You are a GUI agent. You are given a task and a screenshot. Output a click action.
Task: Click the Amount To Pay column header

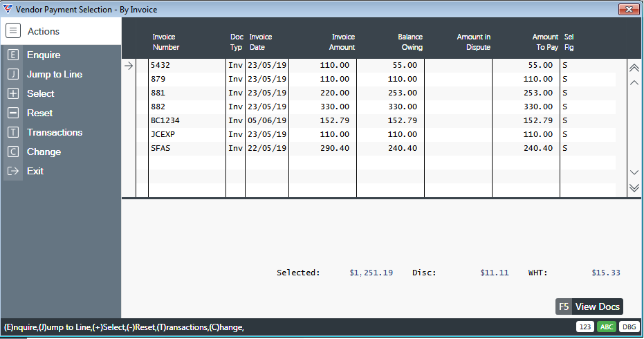point(545,42)
